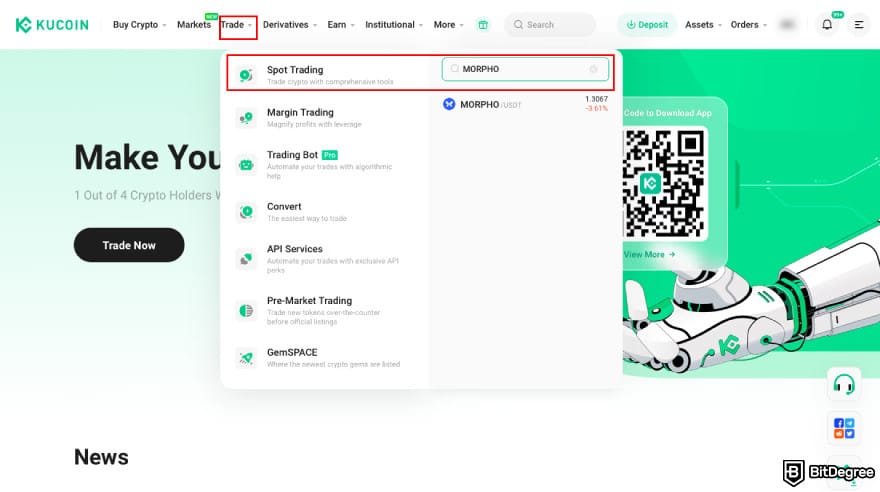Viewport: 880px width, 492px height.
Task: Open the headset support icon
Action: 844,385
